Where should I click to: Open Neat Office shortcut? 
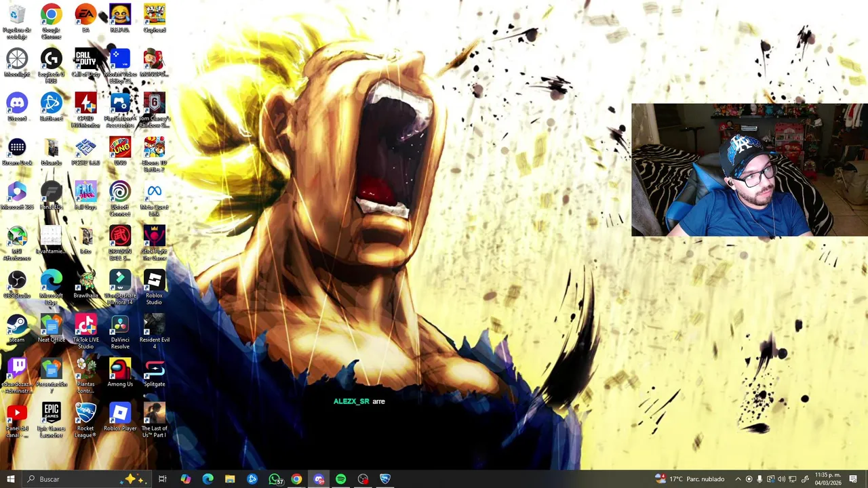[x=52, y=328]
